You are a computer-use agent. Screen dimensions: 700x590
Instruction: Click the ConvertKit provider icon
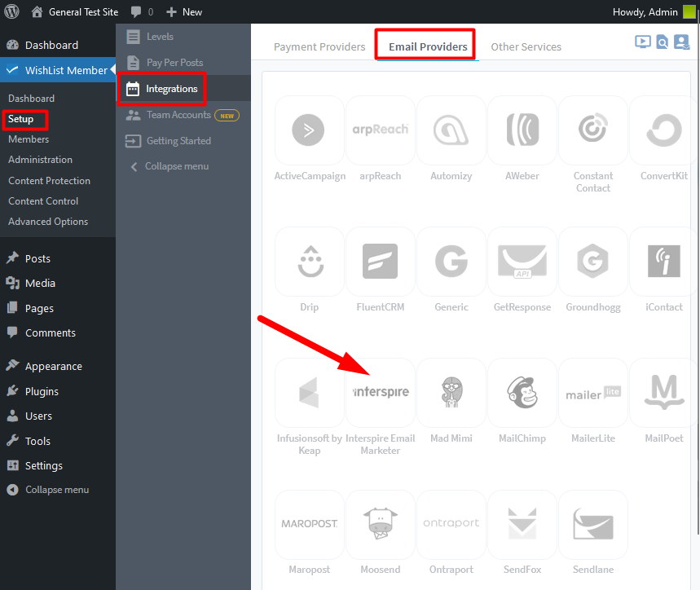click(x=664, y=130)
